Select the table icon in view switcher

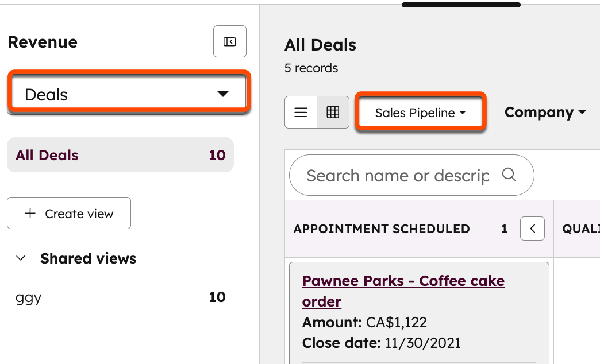click(333, 112)
